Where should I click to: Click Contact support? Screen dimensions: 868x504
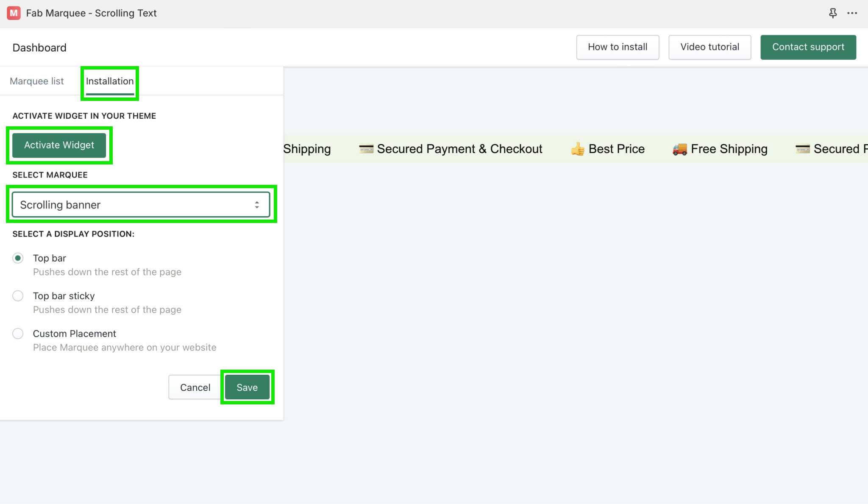808,47
